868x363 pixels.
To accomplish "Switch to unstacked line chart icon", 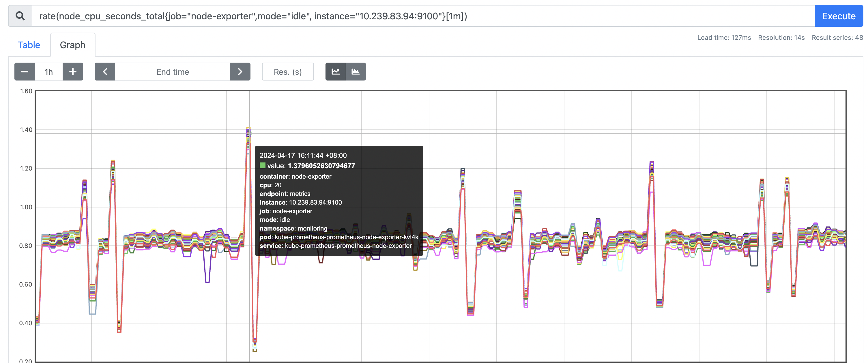I will (x=336, y=72).
